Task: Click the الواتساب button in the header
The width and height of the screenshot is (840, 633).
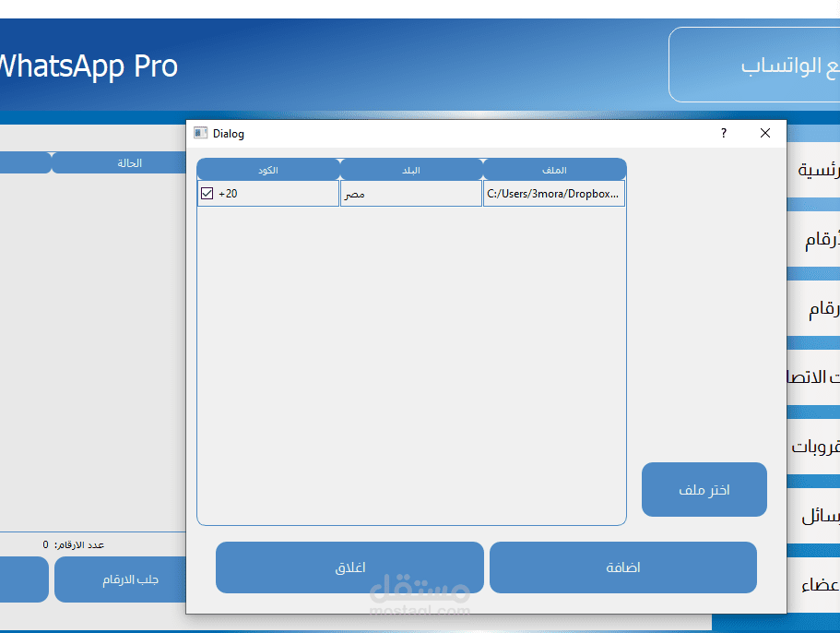Action: (754, 65)
